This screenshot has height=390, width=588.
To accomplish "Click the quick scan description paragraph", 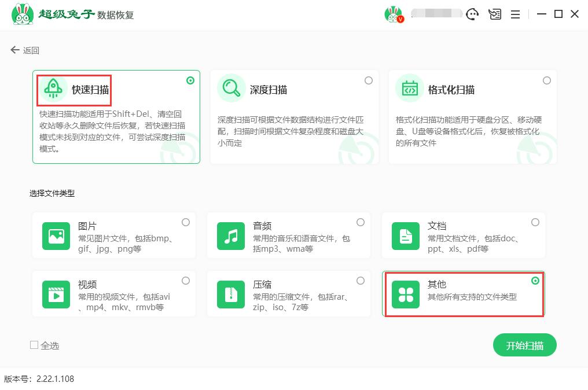I will coord(112,131).
